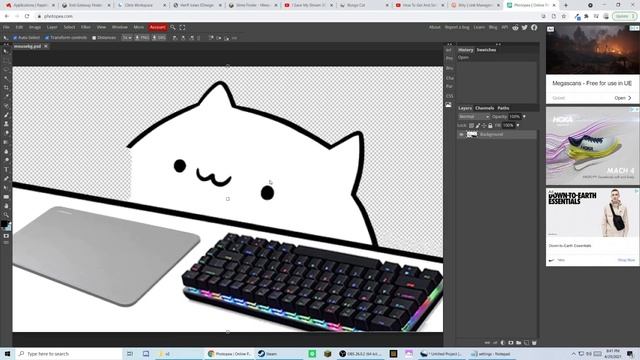Viewport: 640px width, 360px height.
Task: Select the Move tool in the toolbox
Action: pos(6,51)
